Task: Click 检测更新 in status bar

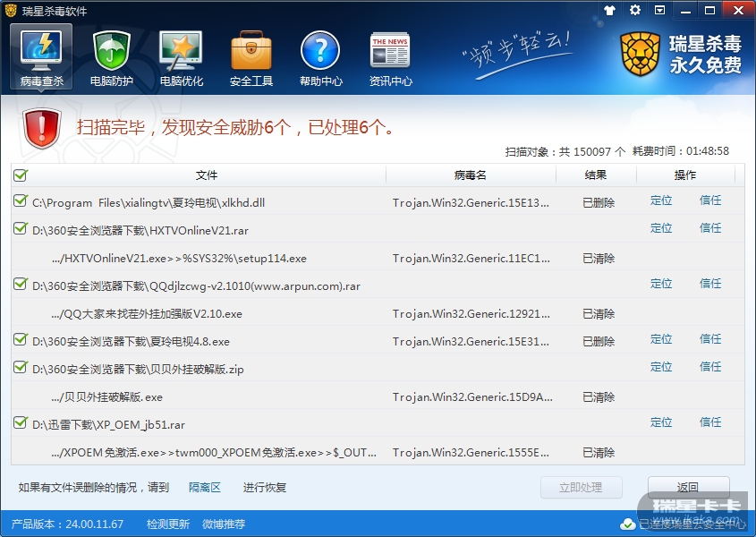Action: tap(168, 524)
